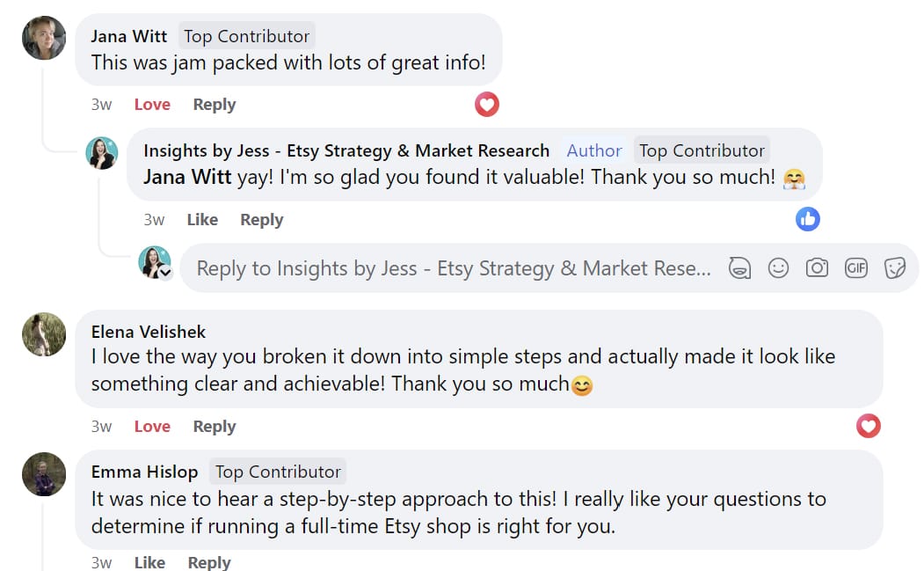Attach a photo using the camera icon
This screenshot has width=924, height=571.
point(817,268)
